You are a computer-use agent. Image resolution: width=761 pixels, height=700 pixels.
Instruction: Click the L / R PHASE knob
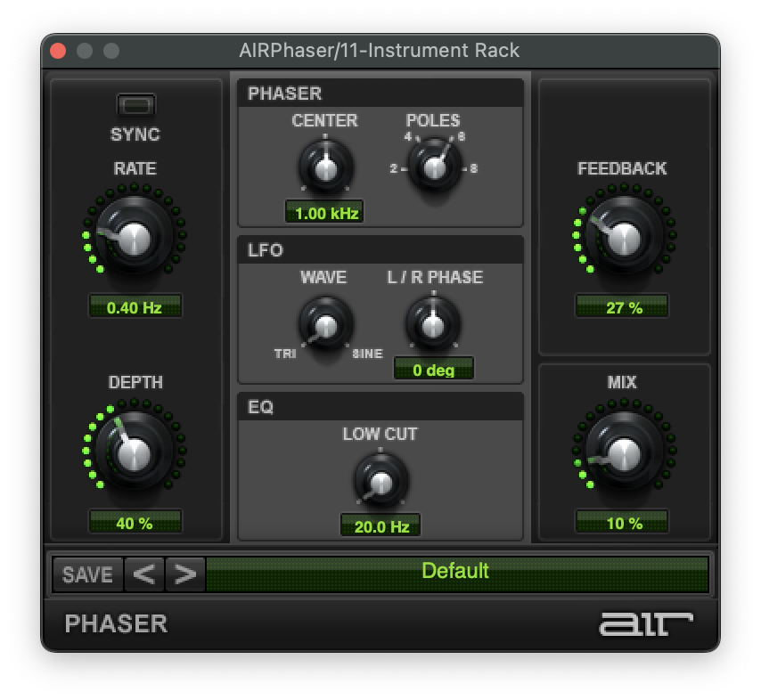click(433, 325)
